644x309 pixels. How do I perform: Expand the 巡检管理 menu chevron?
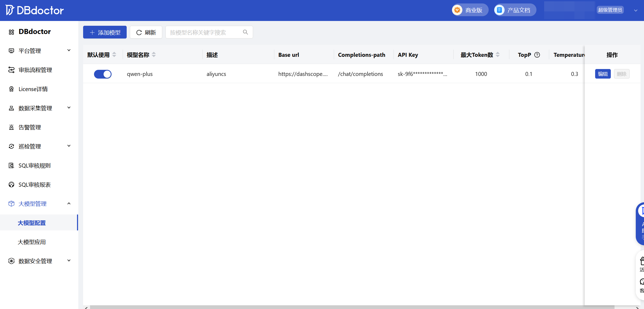(x=69, y=146)
